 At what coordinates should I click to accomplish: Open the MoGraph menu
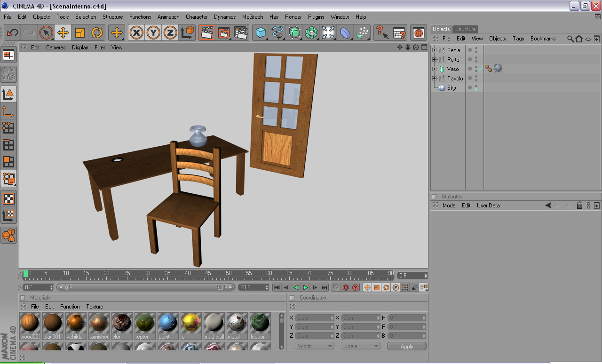(x=253, y=16)
